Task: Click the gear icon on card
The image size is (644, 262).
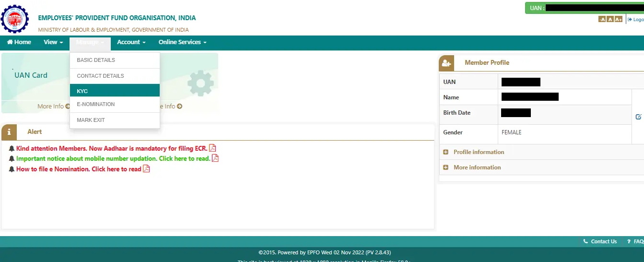Action: [x=200, y=83]
